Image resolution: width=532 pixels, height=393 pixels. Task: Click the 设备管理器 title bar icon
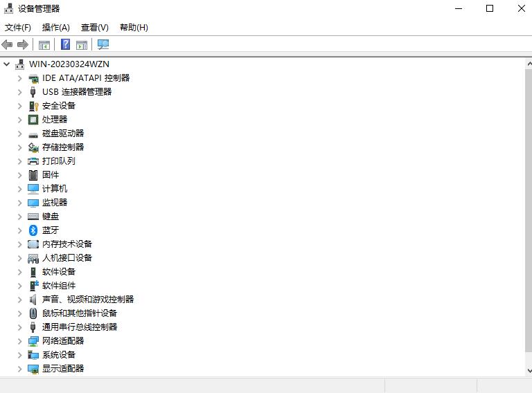tap(8, 8)
